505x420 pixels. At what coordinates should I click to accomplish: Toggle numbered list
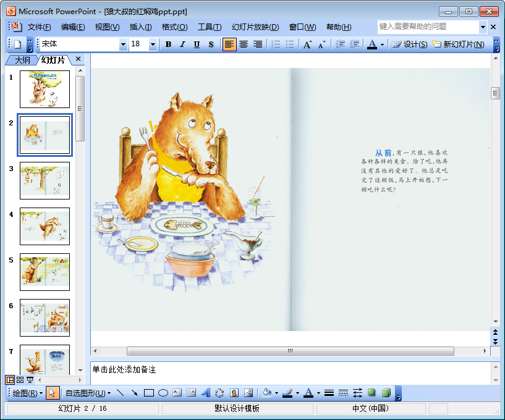(276, 44)
